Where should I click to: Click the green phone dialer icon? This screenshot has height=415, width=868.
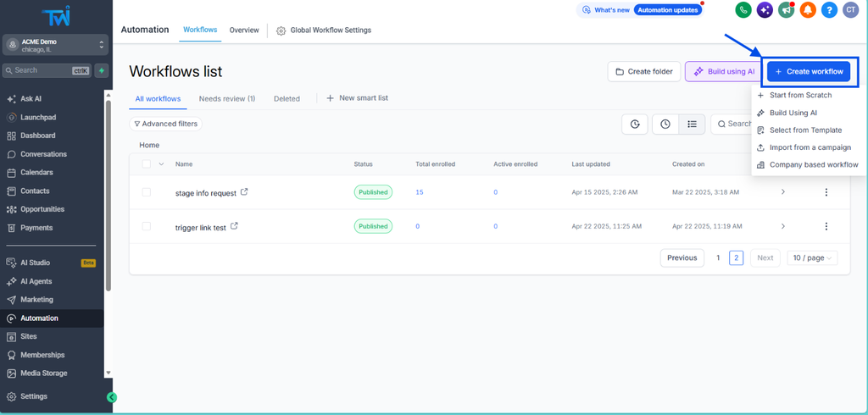tap(743, 9)
